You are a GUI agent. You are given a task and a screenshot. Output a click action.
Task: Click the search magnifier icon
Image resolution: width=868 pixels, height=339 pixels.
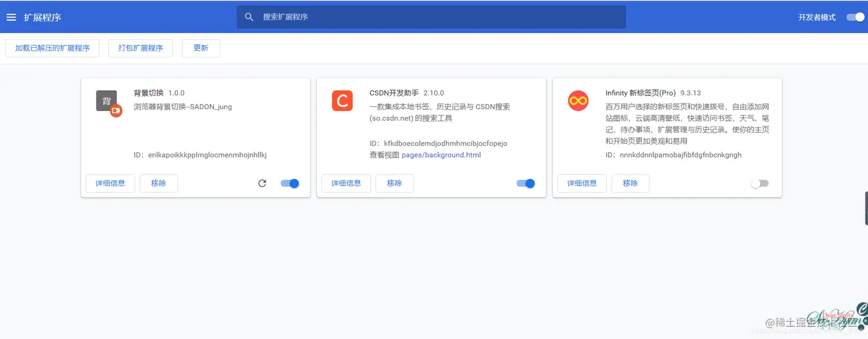point(249,17)
